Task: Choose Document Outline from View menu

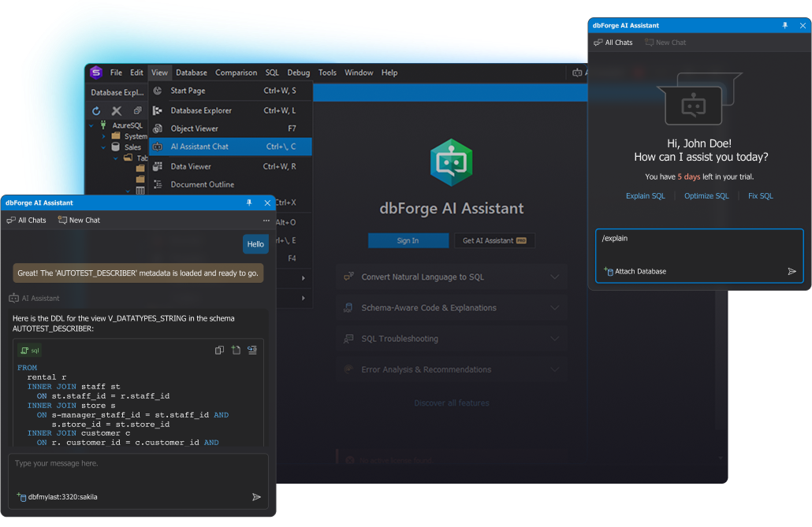Action: point(230,185)
